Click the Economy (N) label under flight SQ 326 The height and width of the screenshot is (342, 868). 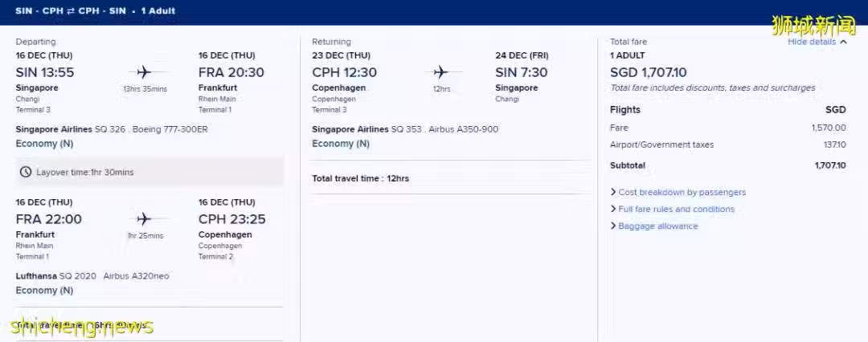pyautogui.click(x=44, y=144)
